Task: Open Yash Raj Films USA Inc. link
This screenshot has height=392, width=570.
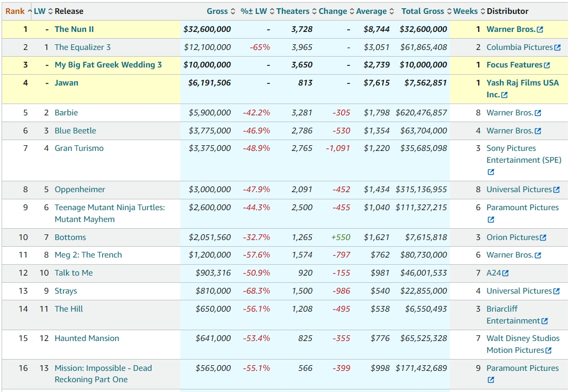Action: pyautogui.click(x=523, y=89)
